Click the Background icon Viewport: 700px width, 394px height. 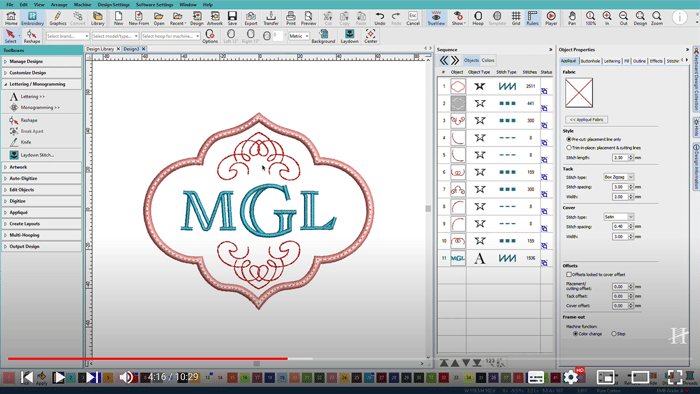click(x=323, y=36)
